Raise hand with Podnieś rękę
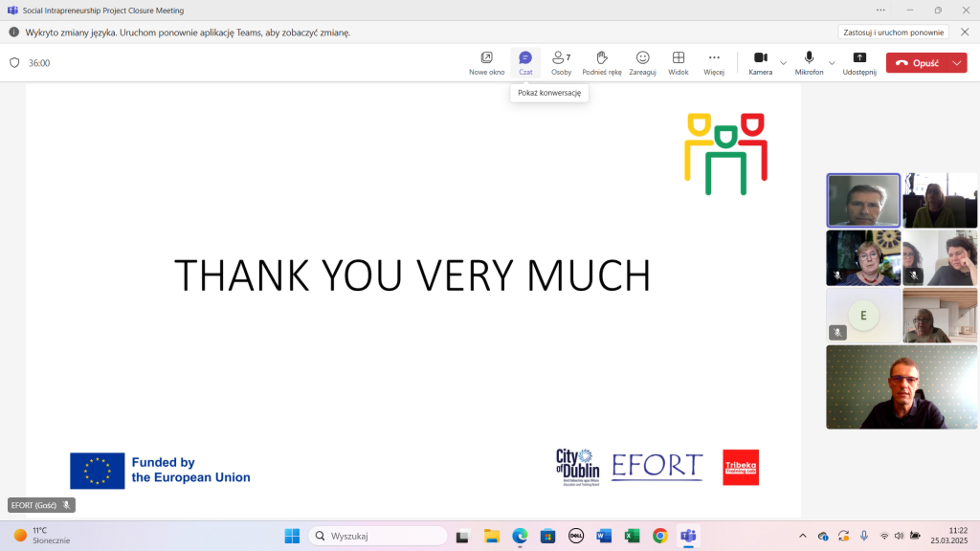Screen dimensions: 980x551 click(x=602, y=62)
